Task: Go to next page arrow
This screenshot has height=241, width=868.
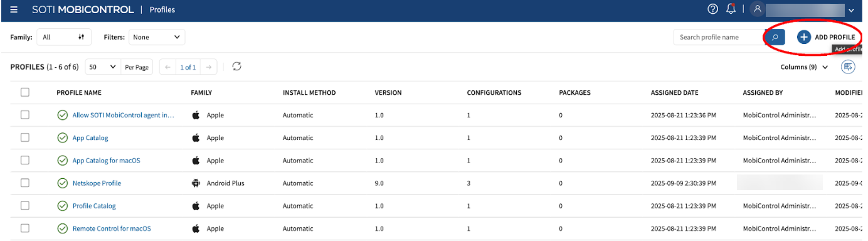Action: pyautogui.click(x=209, y=67)
